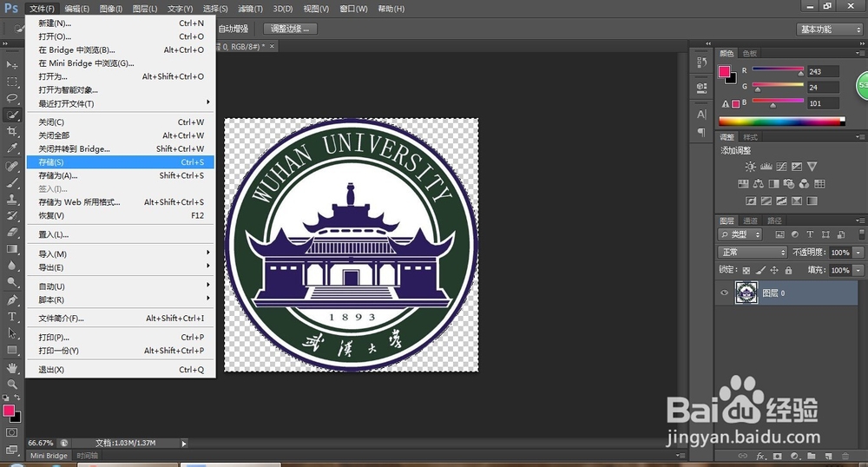The width and height of the screenshot is (868, 467).
Task: Delete layer with trash icon
Action: [845, 456]
